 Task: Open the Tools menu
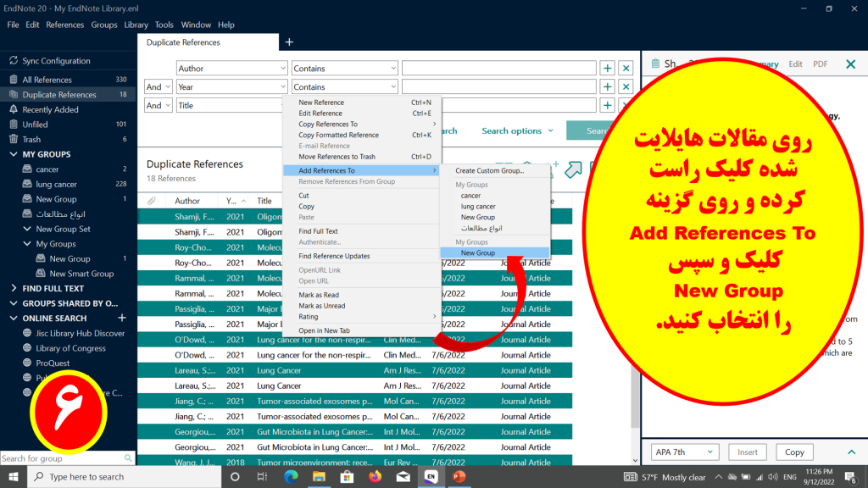pos(164,25)
